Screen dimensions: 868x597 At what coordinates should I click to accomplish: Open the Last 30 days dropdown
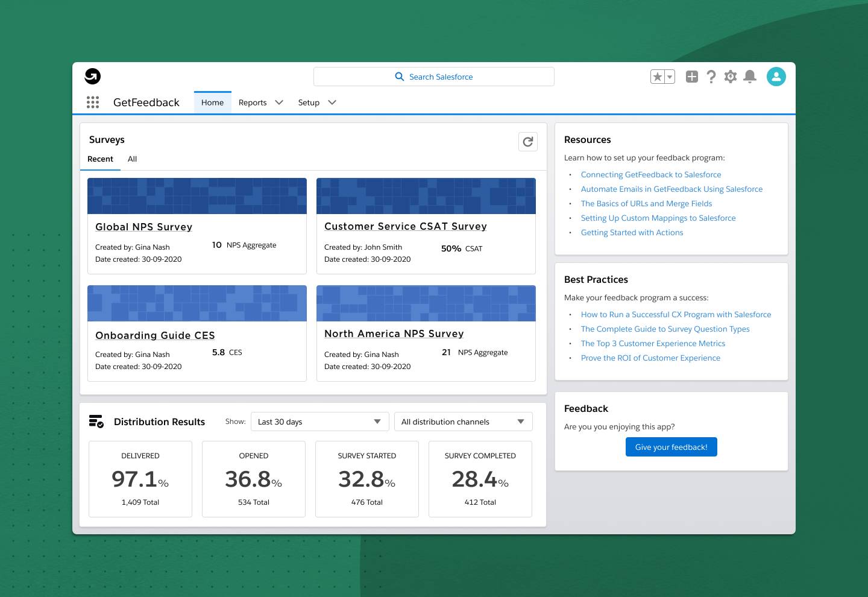(x=319, y=422)
